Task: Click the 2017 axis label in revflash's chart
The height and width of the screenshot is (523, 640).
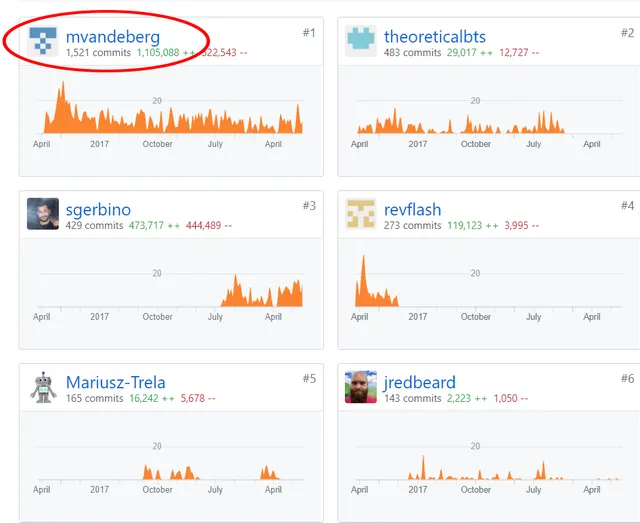Action: tap(418, 317)
